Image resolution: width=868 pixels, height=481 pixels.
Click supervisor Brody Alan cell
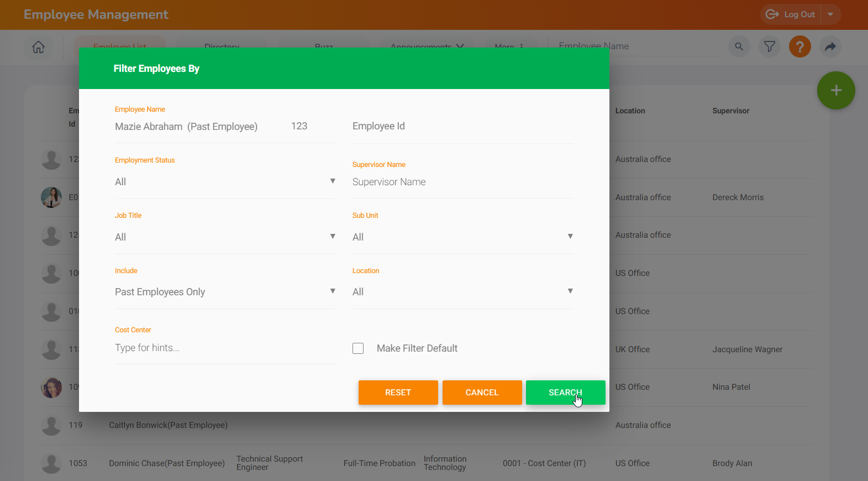point(732,463)
